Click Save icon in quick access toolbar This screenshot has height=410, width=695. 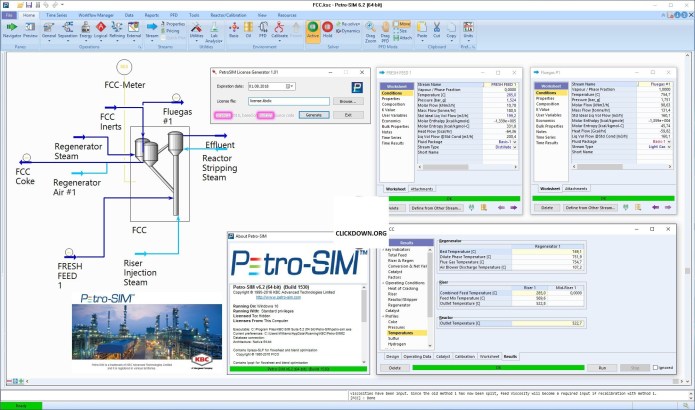pos(29,5)
